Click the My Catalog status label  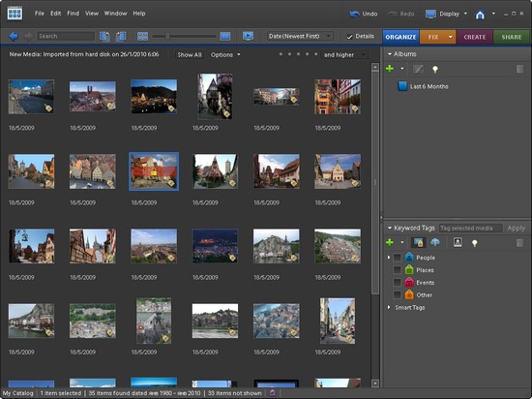(x=18, y=393)
